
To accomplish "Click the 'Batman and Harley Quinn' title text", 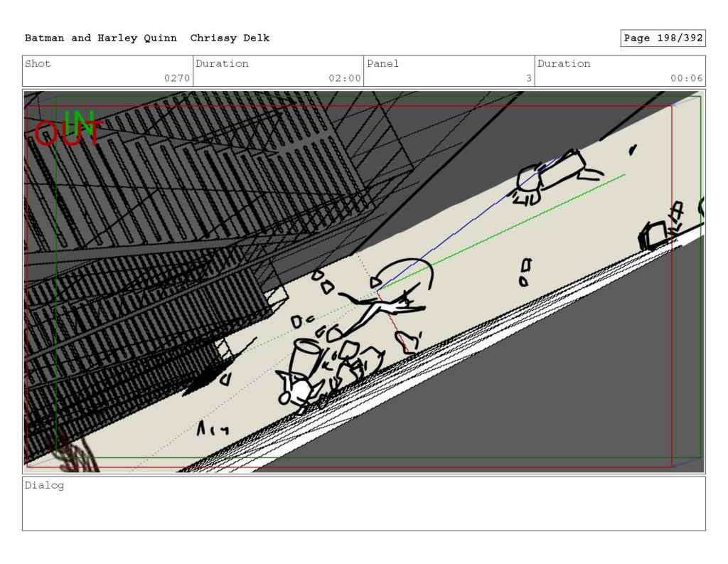I will (x=101, y=38).
